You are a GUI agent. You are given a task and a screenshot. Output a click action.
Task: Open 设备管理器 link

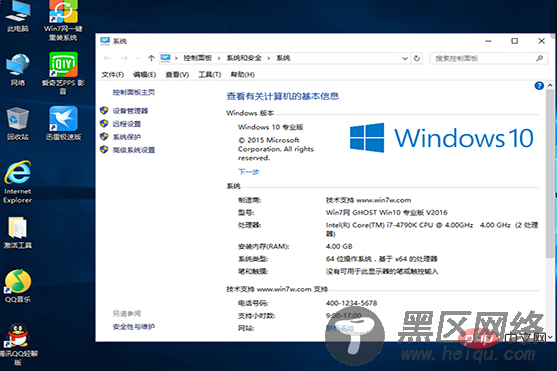tap(130, 111)
